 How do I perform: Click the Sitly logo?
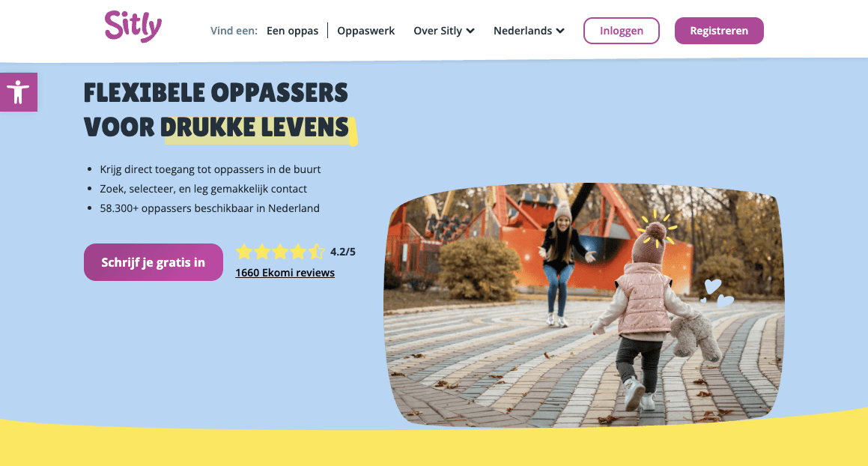[133, 27]
